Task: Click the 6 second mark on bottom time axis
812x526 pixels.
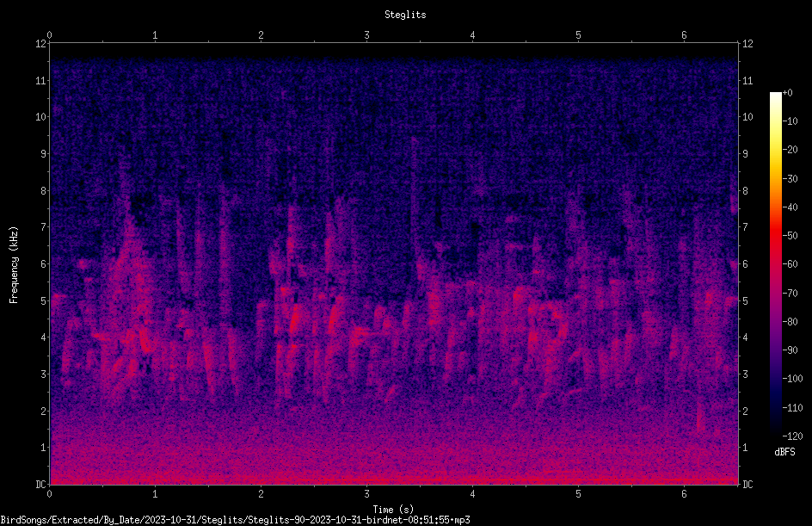Action: pyautogui.click(x=684, y=494)
